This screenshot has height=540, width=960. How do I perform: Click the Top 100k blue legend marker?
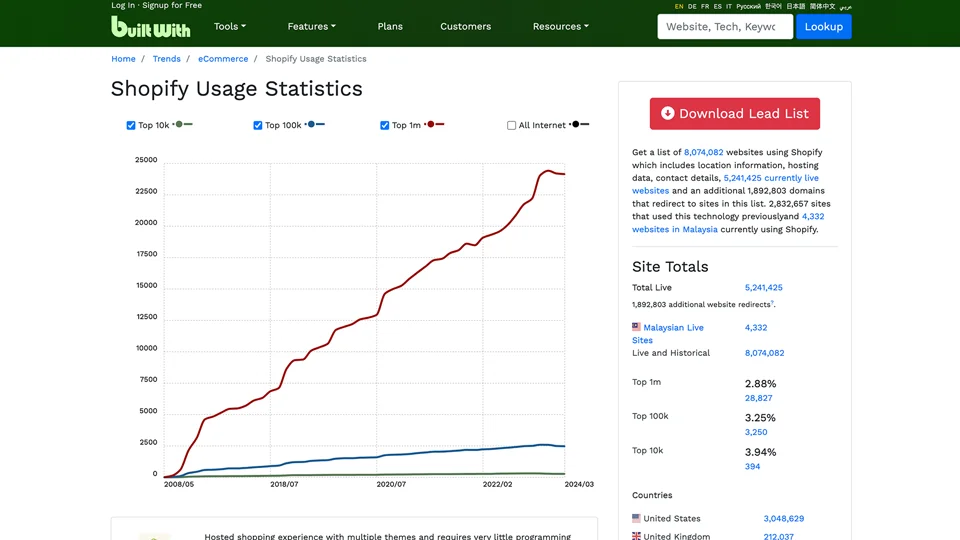point(315,124)
